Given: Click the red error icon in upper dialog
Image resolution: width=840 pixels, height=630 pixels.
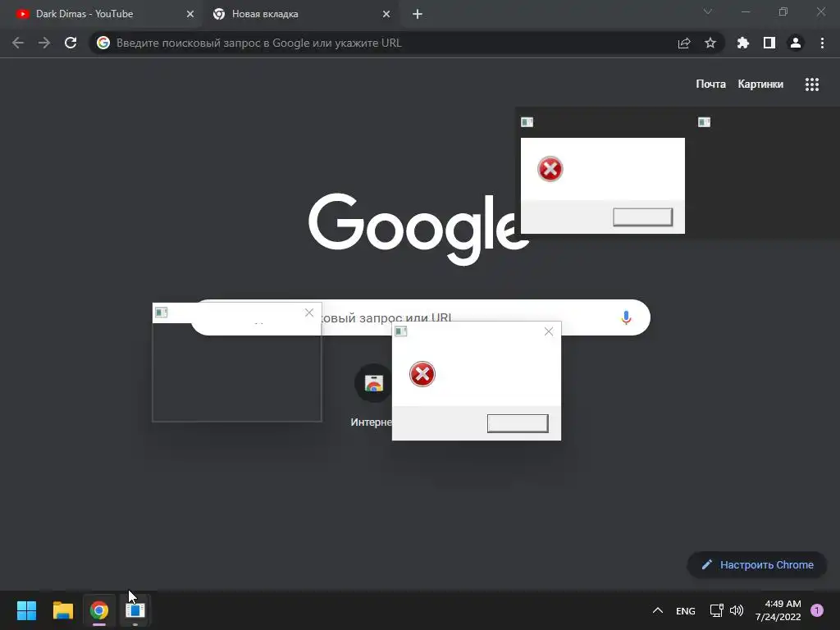Looking at the screenshot, I should click(550, 169).
